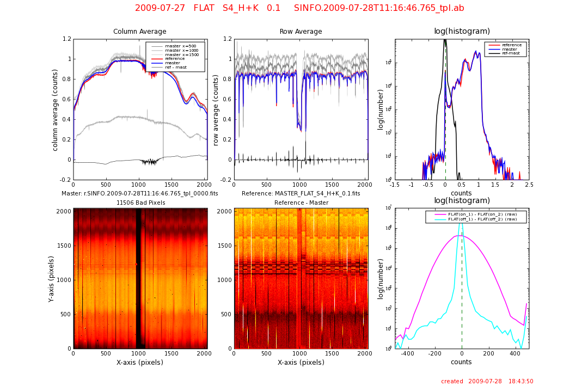Click the '11506 Bad Pixels' image title
Viewport: 588px width, 392px height.
click(140, 203)
